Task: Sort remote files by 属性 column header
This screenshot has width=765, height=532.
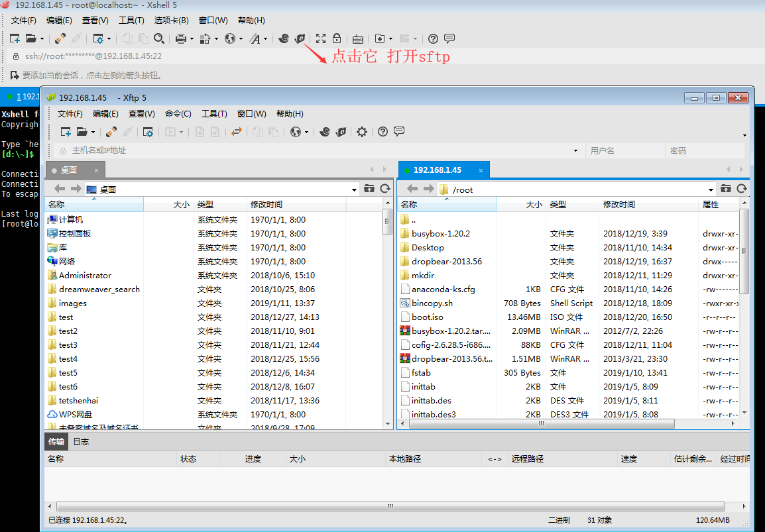Action: click(x=719, y=204)
